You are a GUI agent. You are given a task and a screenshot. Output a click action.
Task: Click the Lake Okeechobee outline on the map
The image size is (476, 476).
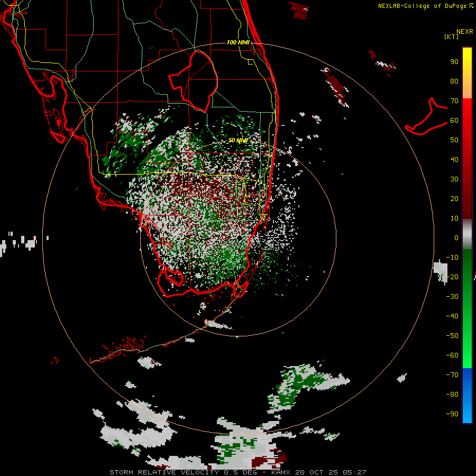click(x=194, y=81)
